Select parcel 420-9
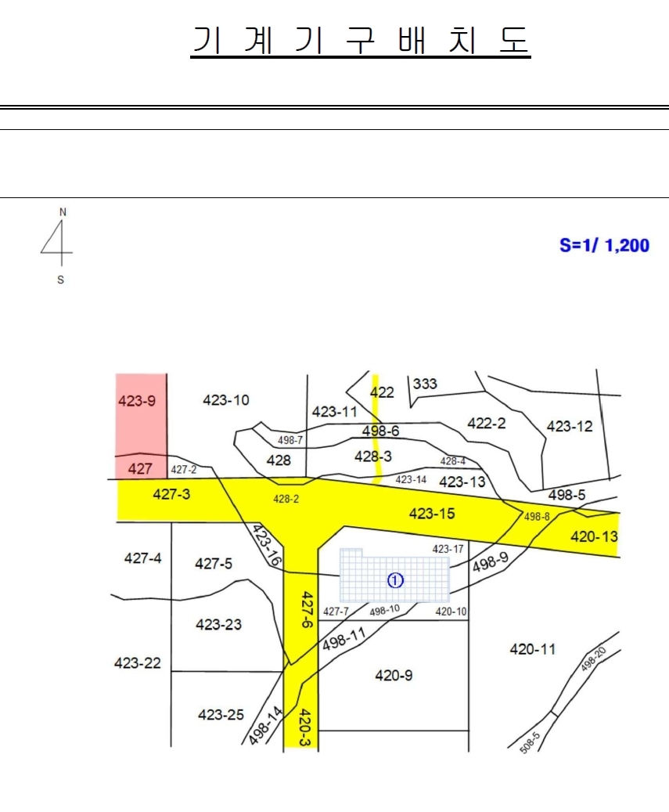 pyautogui.click(x=394, y=675)
